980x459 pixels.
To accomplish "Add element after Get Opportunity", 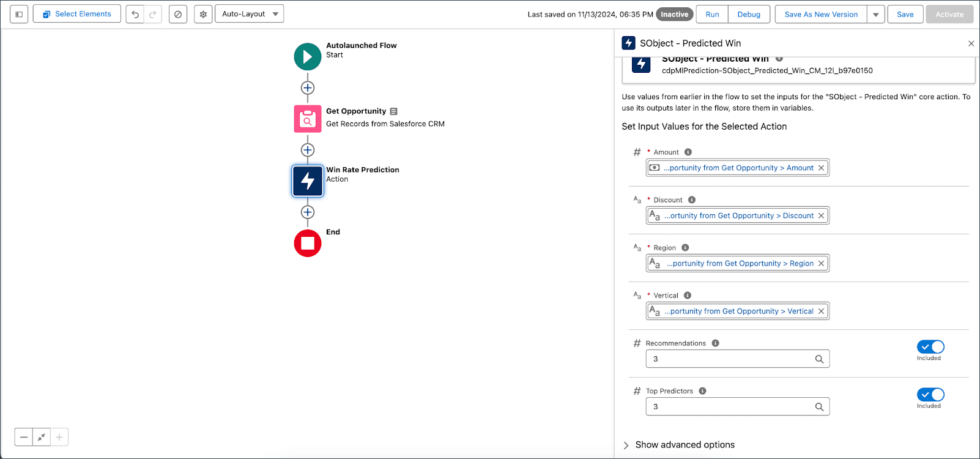I will coord(308,150).
